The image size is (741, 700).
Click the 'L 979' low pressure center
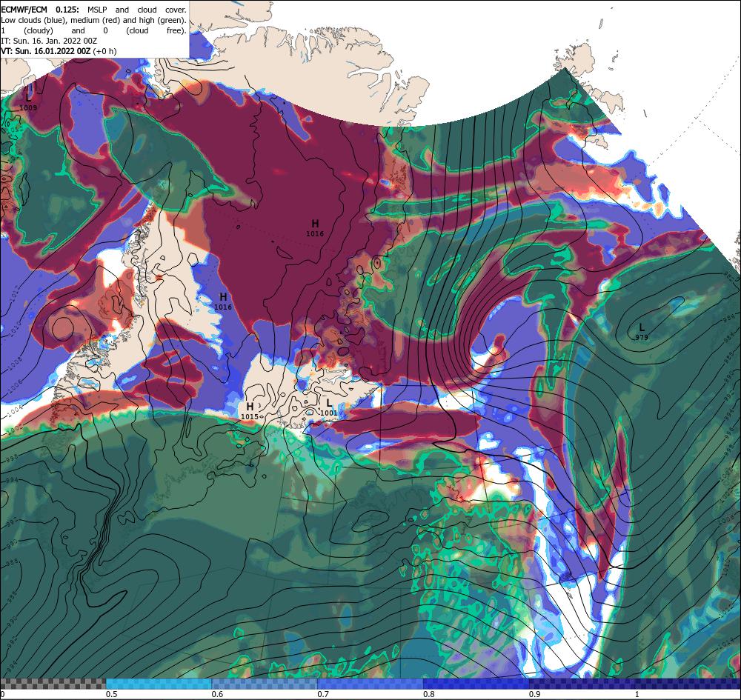coord(641,331)
